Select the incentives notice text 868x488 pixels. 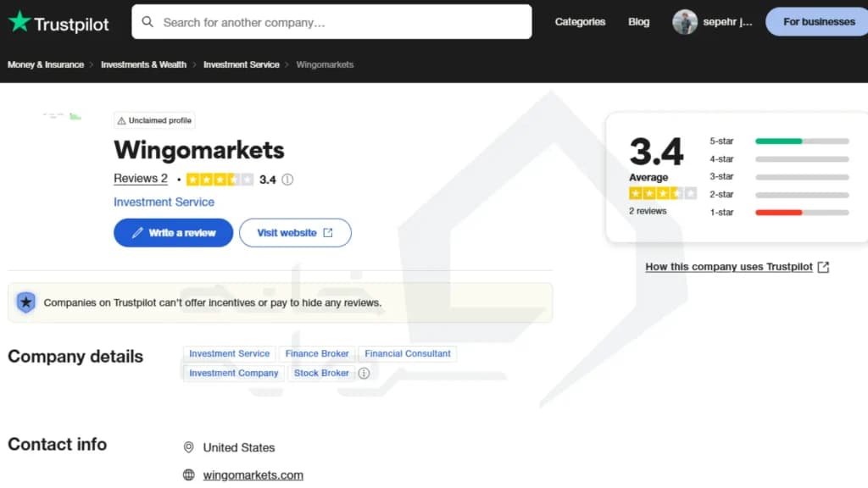[213, 302]
